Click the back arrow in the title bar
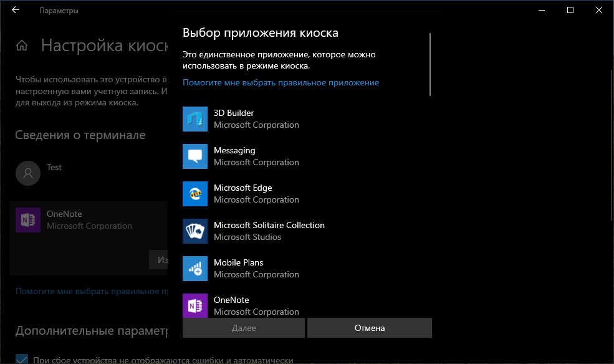 (15, 10)
